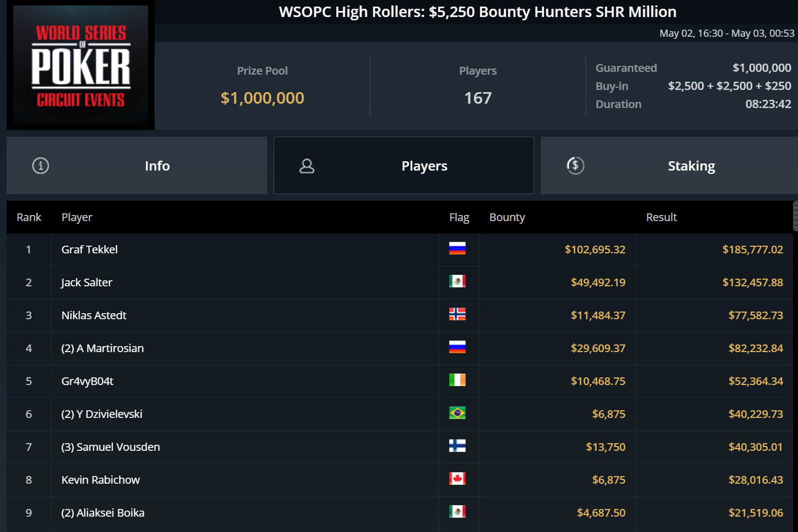Click the players list scrollbar handle
Viewport: 798px width, 532px height.
(x=795, y=216)
